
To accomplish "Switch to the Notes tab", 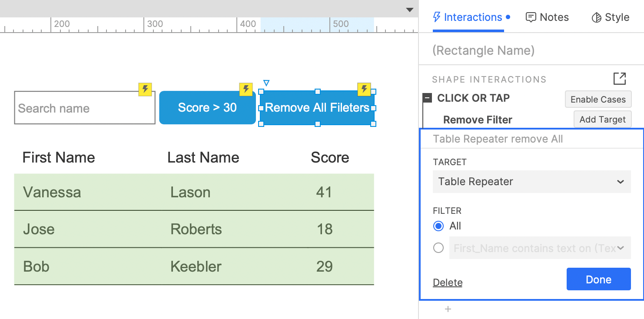I will tap(547, 17).
